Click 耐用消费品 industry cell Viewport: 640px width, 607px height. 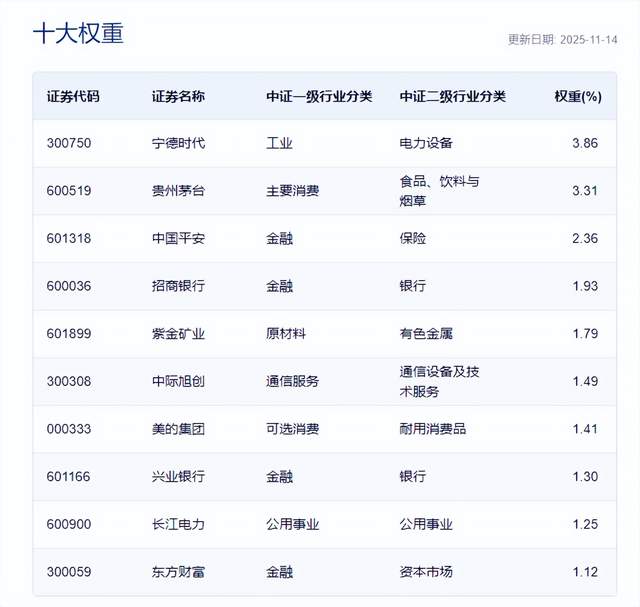(433, 429)
